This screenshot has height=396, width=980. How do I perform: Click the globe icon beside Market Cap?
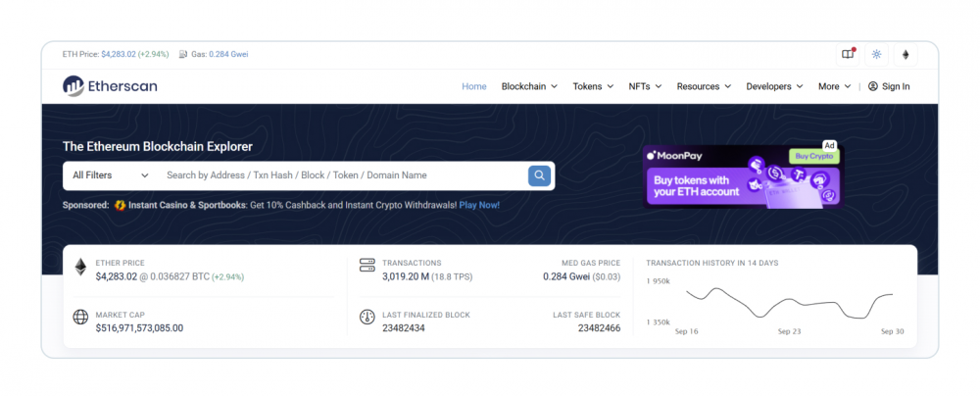coord(80,318)
